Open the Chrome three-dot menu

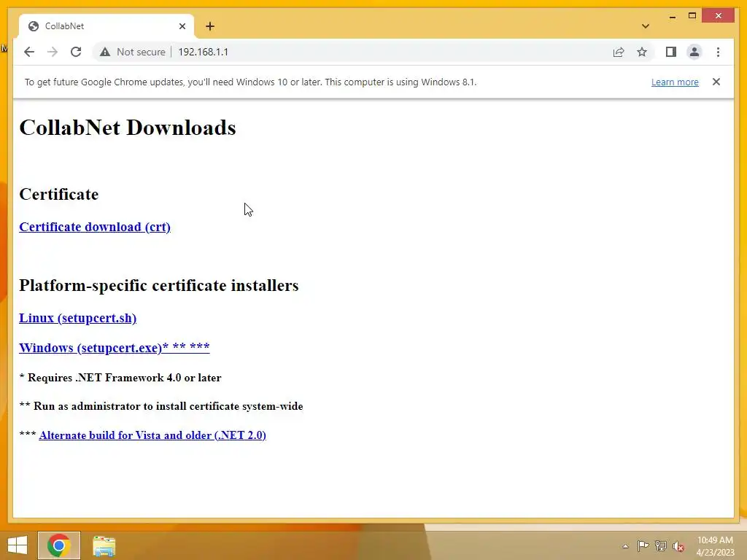718,52
